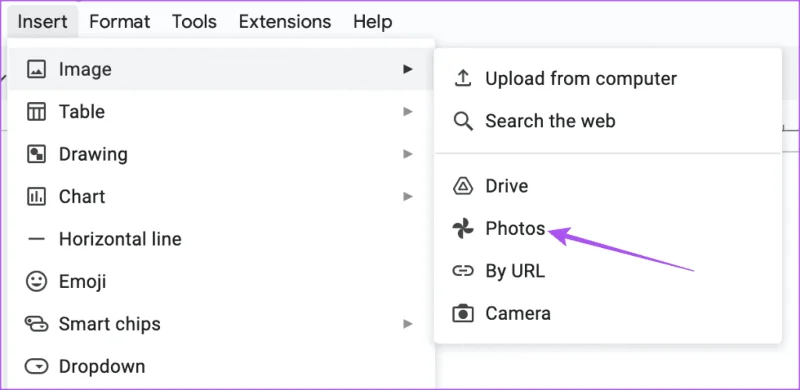Click the Image icon in Insert menu
This screenshot has width=800, height=390.
36,69
